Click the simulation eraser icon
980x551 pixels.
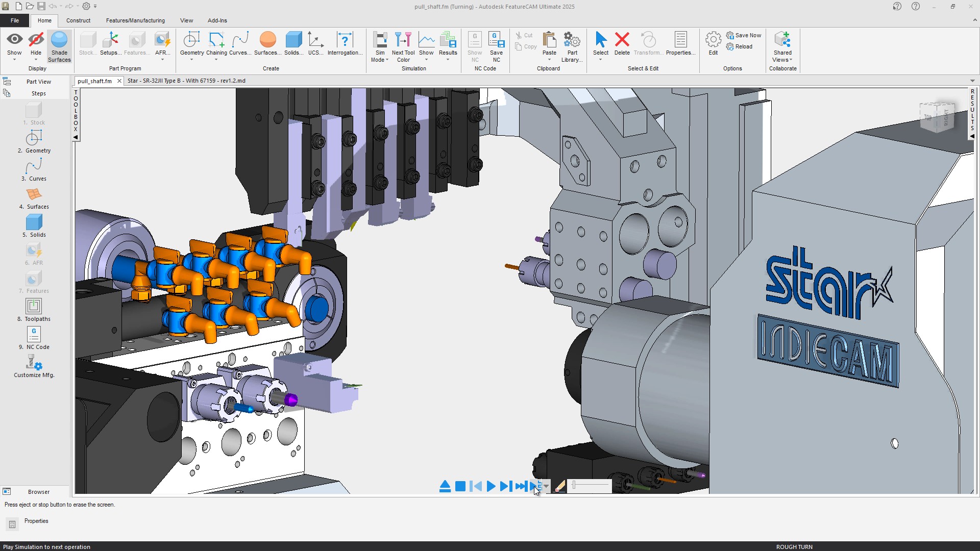(560, 486)
